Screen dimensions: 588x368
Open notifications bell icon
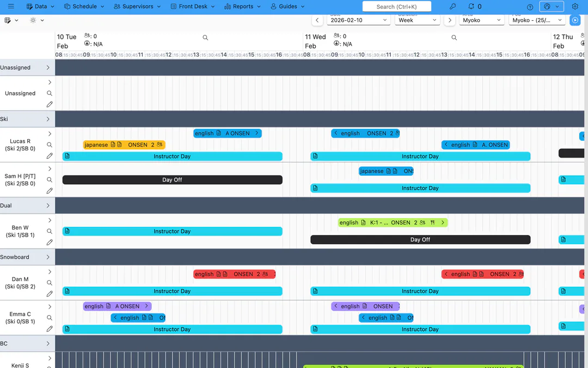click(471, 7)
